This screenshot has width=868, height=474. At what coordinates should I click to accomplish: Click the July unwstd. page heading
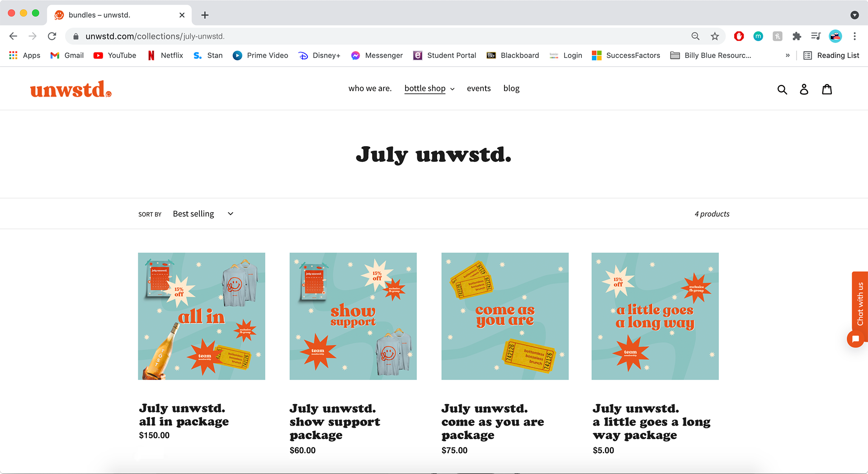[x=434, y=155]
